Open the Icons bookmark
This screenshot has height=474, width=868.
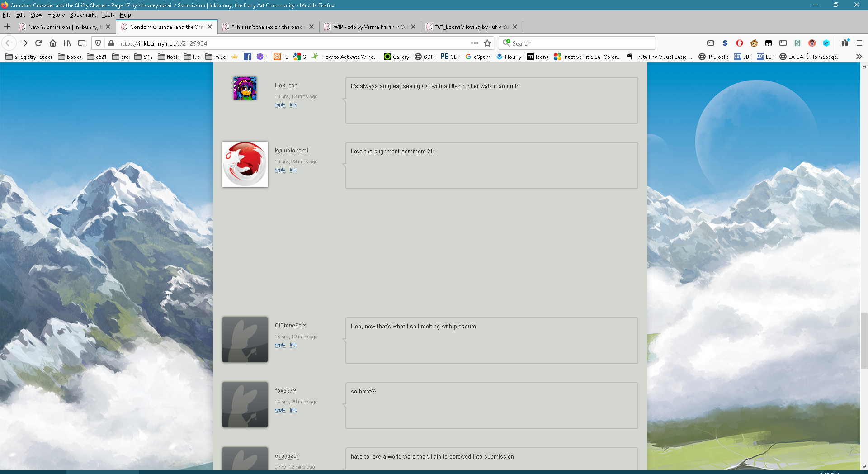coord(538,57)
